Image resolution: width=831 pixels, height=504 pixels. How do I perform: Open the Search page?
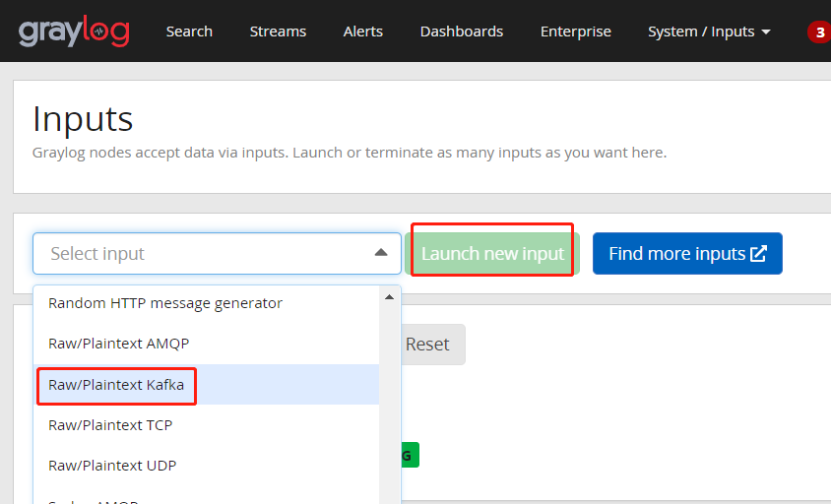coord(189,31)
